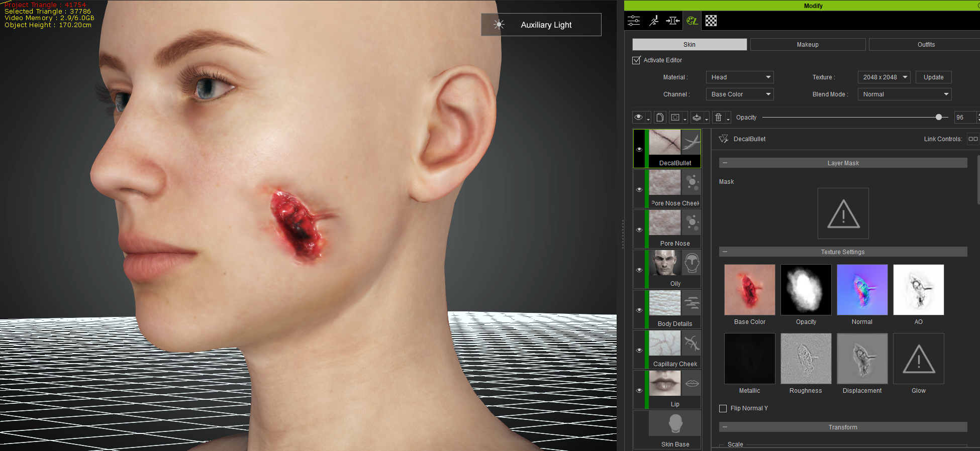Select the Displacement texture thumbnail
Screen dimensions: 980x451
(x=862, y=359)
